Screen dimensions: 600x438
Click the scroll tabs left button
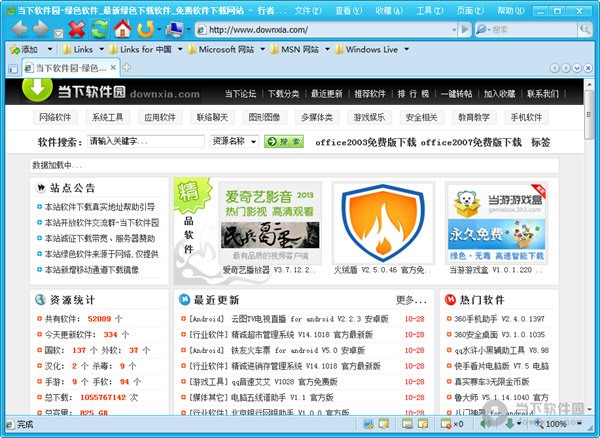coord(554,68)
